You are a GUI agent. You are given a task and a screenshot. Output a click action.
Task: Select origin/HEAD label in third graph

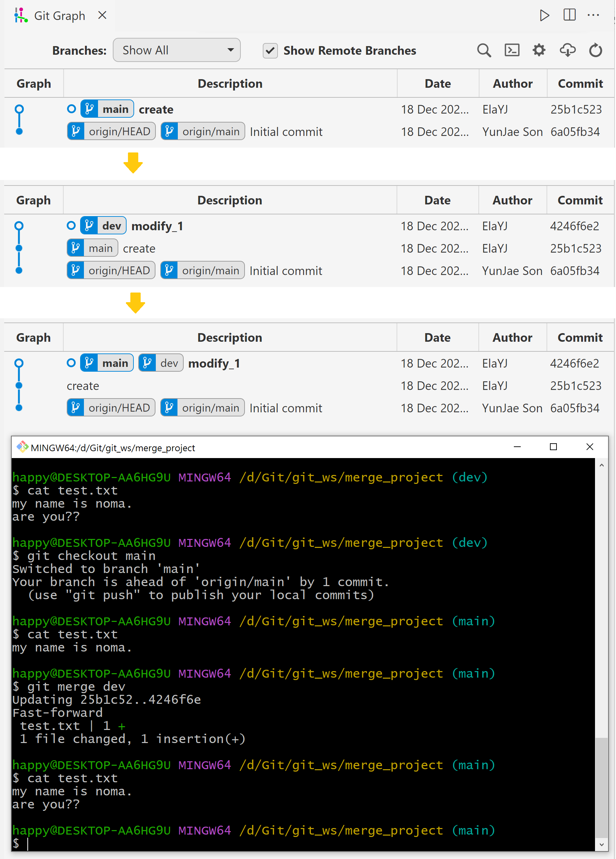[111, 407]
